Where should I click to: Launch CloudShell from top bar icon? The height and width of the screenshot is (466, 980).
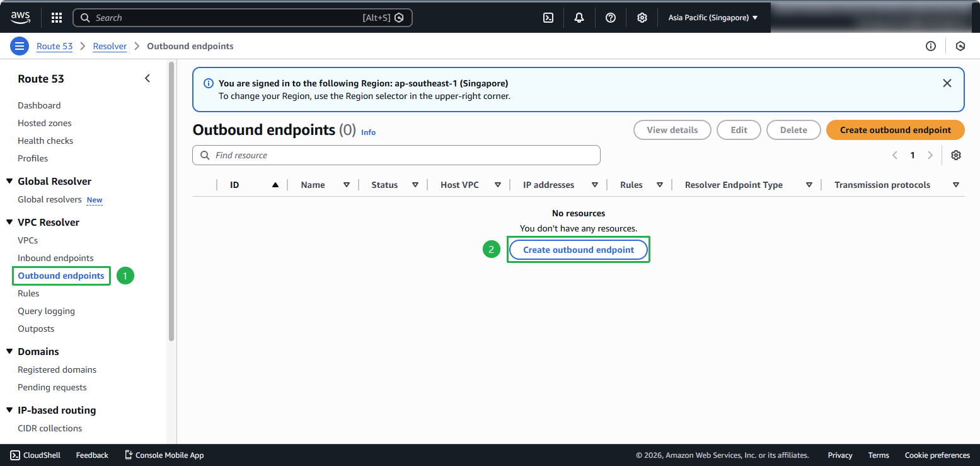click(548, 18)
